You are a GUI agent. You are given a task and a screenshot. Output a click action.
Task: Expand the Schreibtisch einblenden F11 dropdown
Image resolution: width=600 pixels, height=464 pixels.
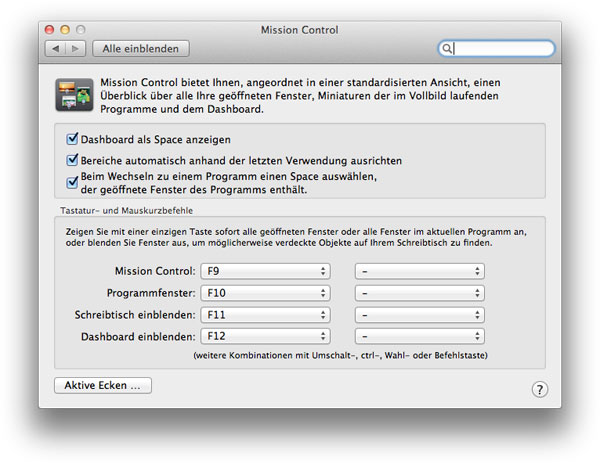265,315
